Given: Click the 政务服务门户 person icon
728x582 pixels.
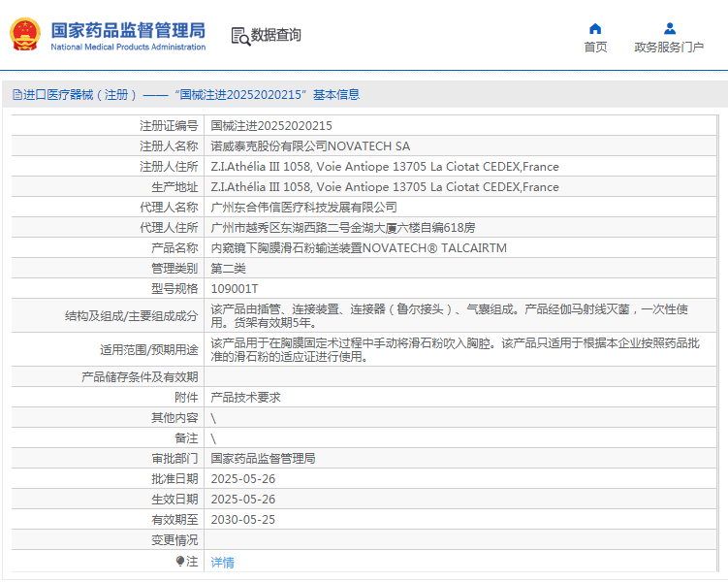Looking at the screenshot, I should (x=670, y=29).
